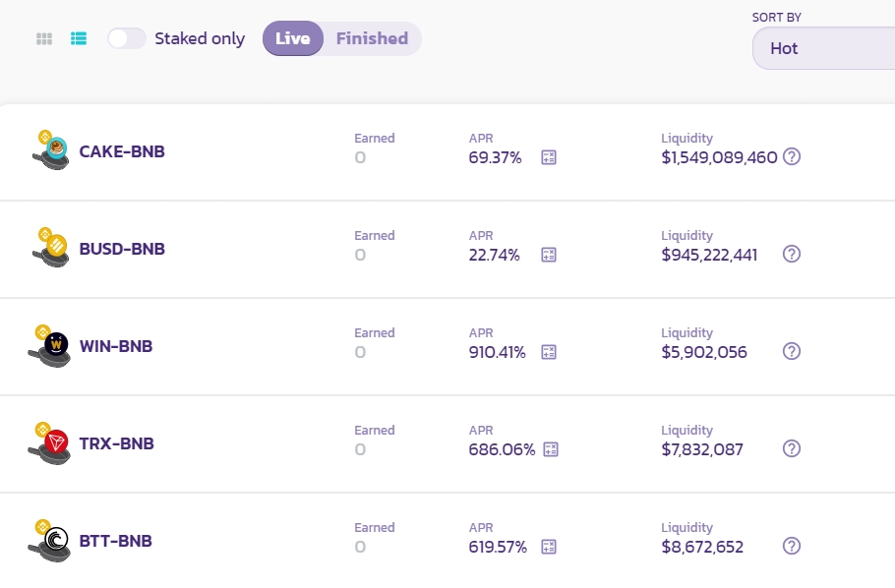The width and height of the screenshot is (895, 588).
Task: Select the Live farms tab
Action: (x=292, y=39)
